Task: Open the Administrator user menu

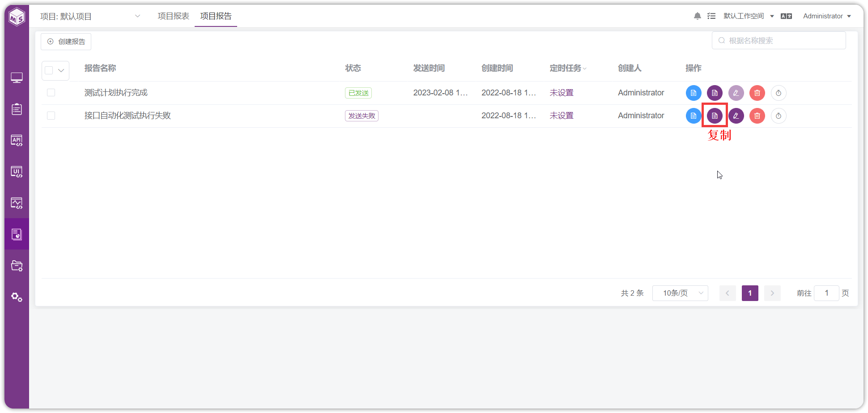Action: tap(827, 16)
